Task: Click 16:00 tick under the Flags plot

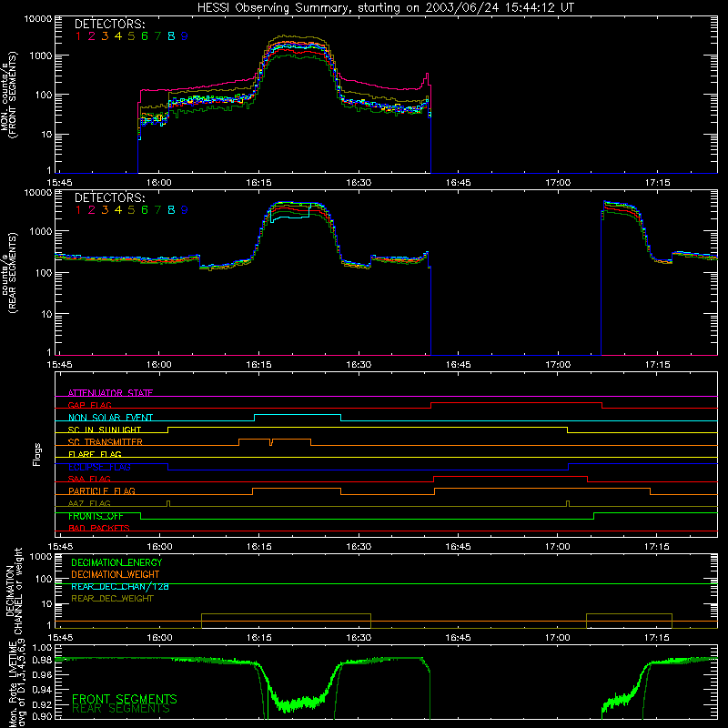Action: (159, 547)
